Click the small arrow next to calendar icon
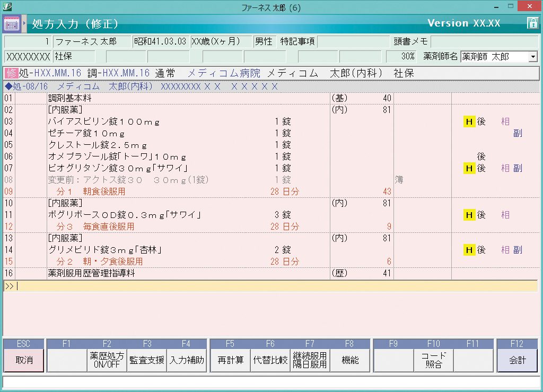The image size is (543, 392). click(x=24, y=23)
